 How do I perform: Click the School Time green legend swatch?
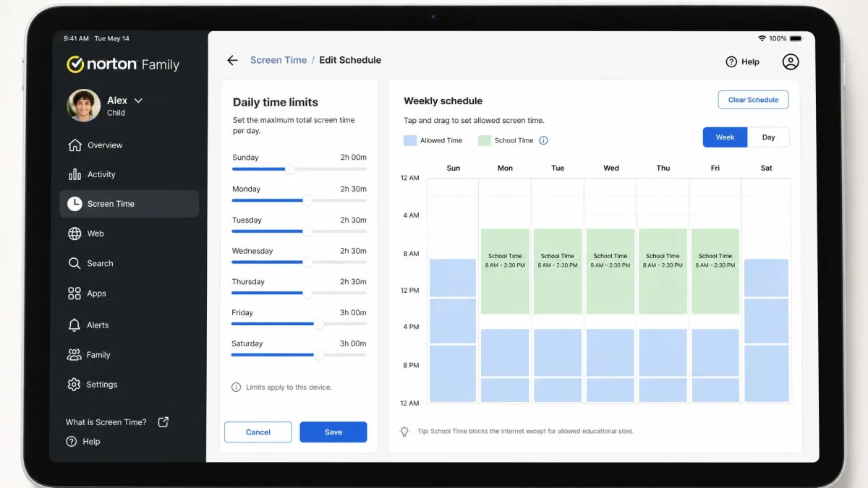[485, 140]
